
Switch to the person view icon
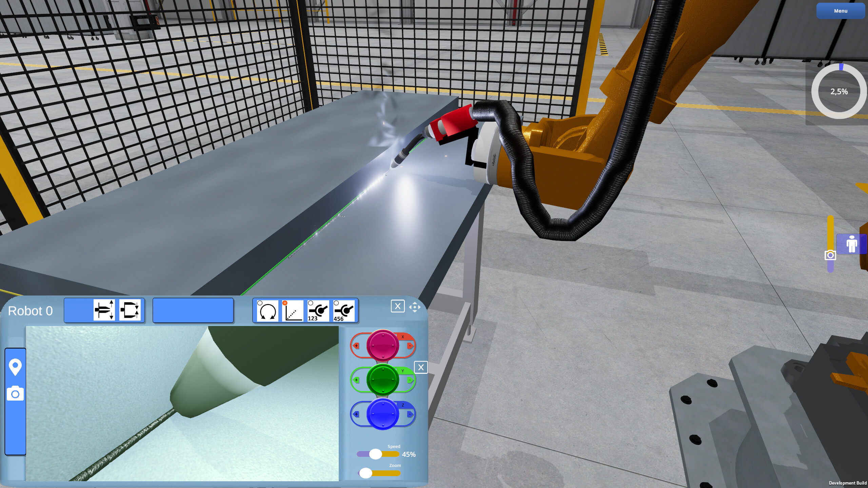[851, 244]
